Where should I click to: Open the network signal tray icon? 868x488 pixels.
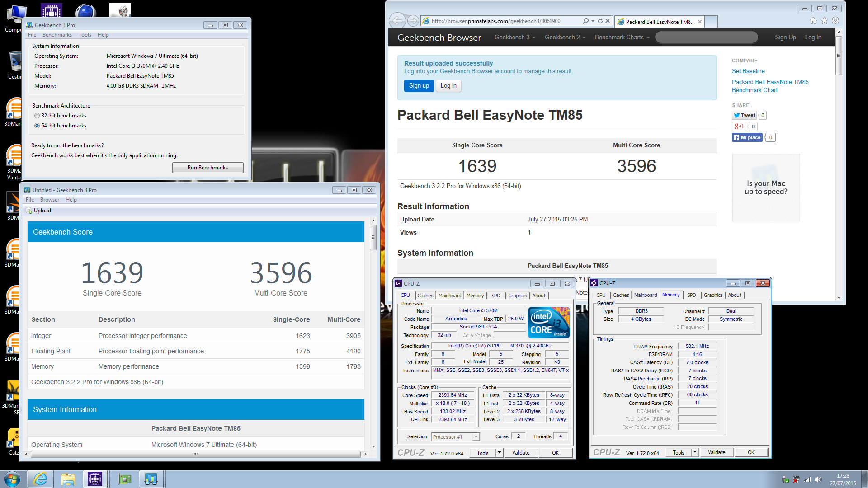(807, 479)
